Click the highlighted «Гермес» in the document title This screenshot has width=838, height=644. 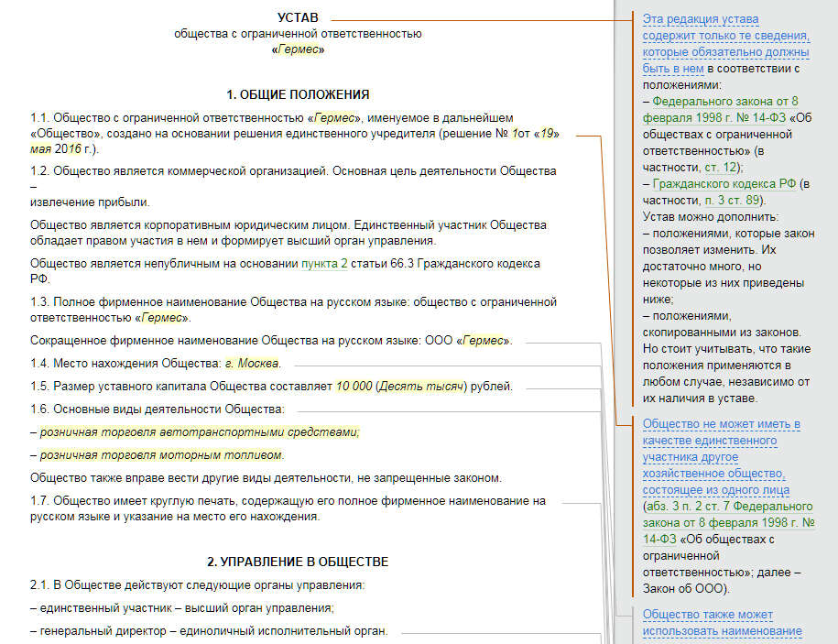[x=298, y=49]
